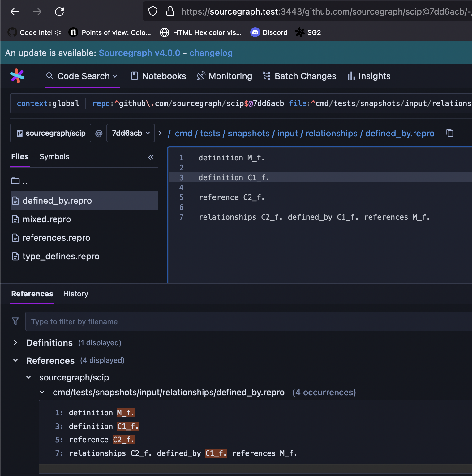The image size is (472, 476).
Task: Go back with the browser back arrow
Action: pos(15,12)
